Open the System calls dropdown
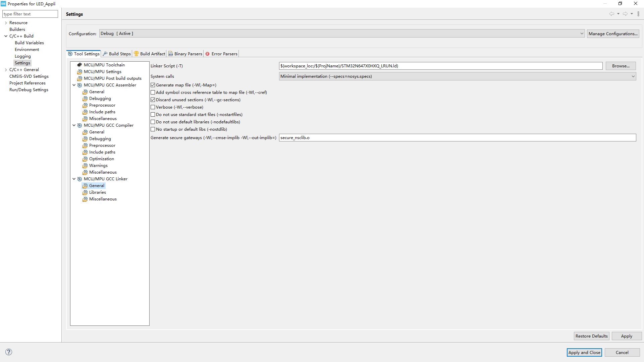Screen dimensions: 644x362 (458, 76)
